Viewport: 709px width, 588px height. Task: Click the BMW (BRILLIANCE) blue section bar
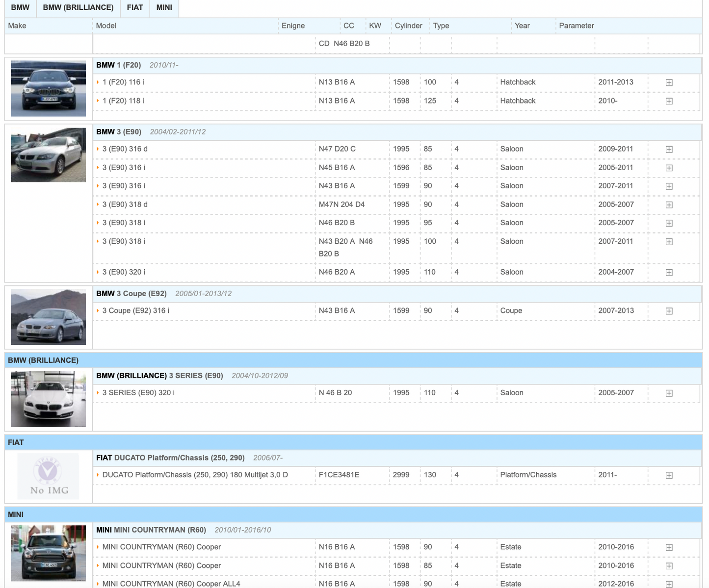click(353, 360)
